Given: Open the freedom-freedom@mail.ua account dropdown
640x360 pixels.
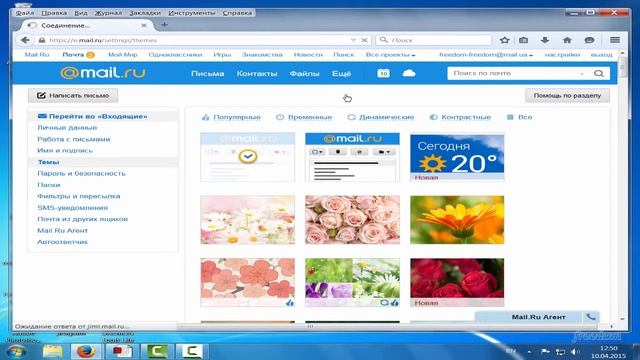Looking at the screenshot, I should [x=486, y=55].
